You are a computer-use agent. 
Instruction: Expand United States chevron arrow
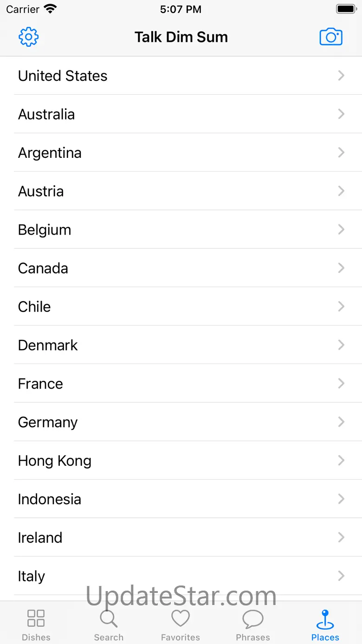[341, 76]
